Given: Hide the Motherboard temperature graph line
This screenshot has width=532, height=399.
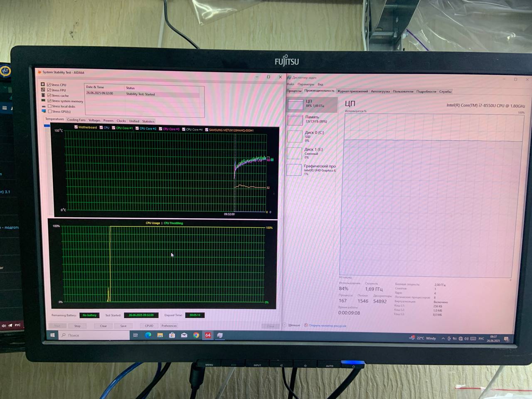Looking at the screenshot, I should 76,127.
